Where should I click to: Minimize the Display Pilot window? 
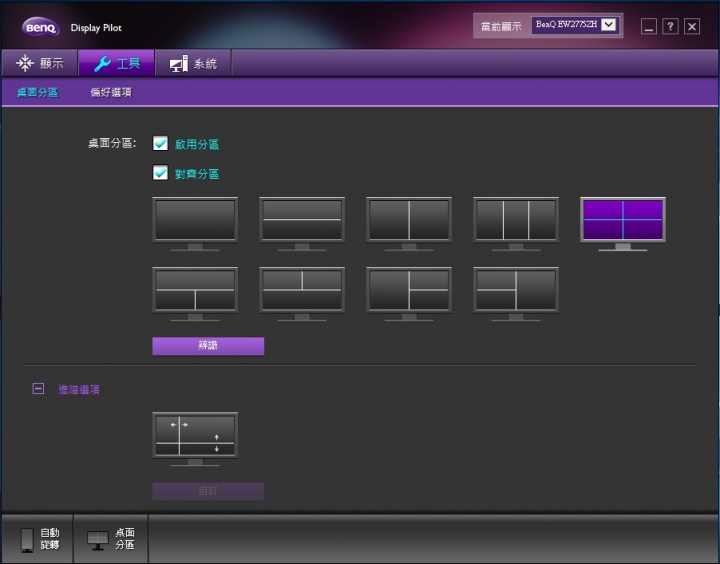point(649,27)
